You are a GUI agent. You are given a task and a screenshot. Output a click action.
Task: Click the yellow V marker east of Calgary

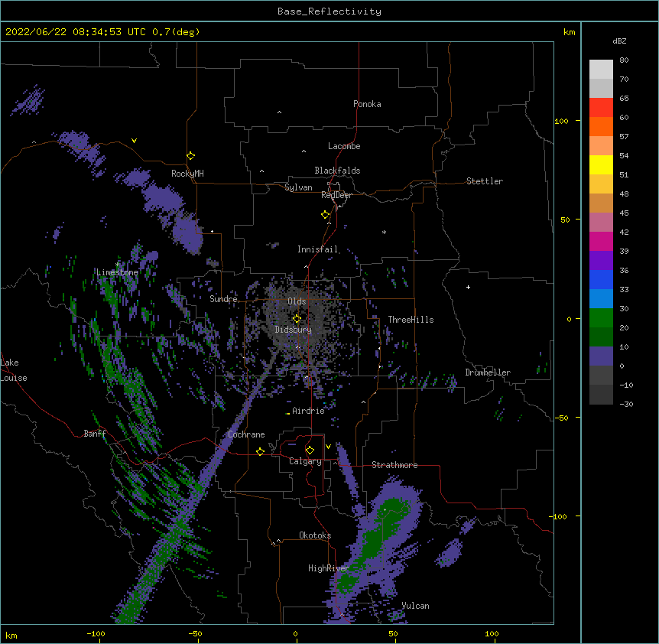pyautogui.click(x=328, y=447)
